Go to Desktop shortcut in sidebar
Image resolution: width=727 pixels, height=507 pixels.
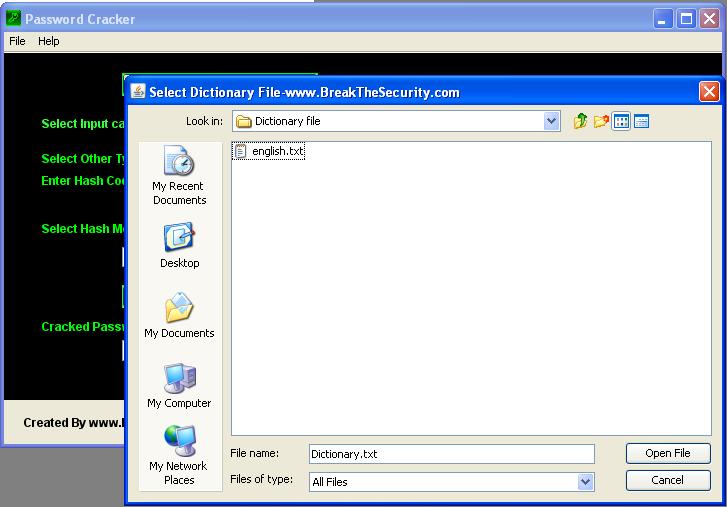(179, 245)
